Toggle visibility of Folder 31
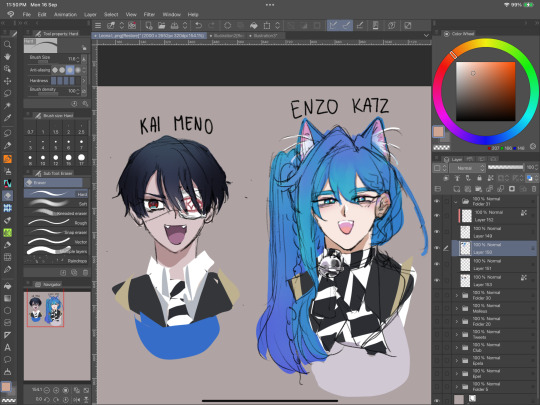 437,201
